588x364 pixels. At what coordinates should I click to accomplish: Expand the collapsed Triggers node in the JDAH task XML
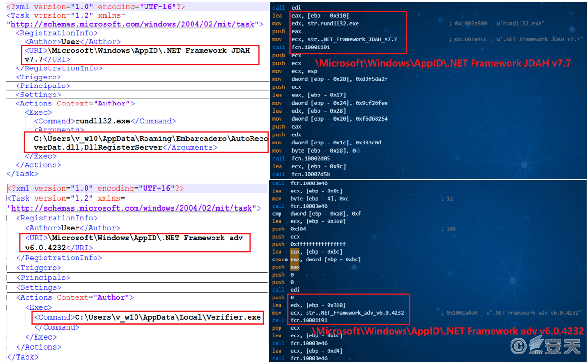pyautogui.click(x=39, y=77)
